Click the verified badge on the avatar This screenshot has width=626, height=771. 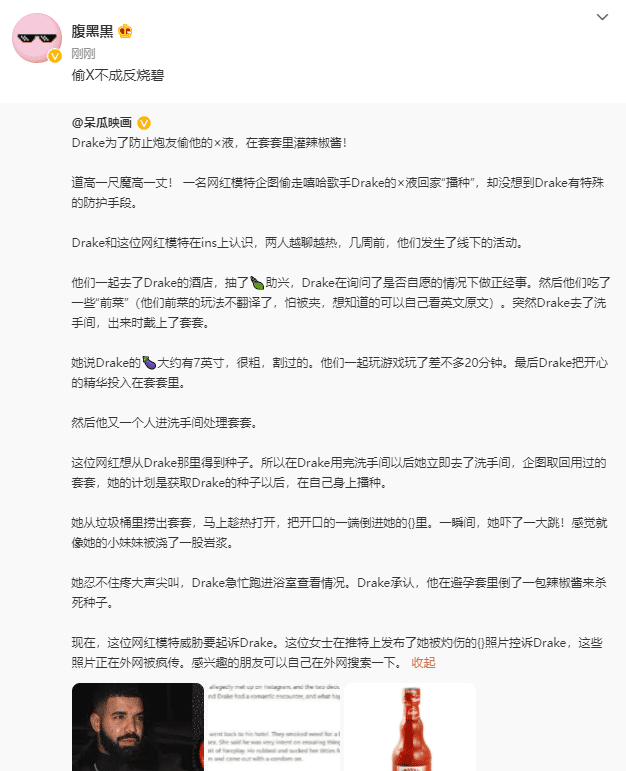[55, 56]
